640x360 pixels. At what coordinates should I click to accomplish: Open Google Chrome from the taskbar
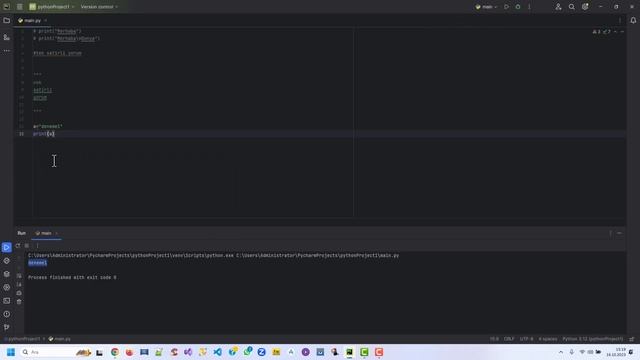[x=115, y=352]
